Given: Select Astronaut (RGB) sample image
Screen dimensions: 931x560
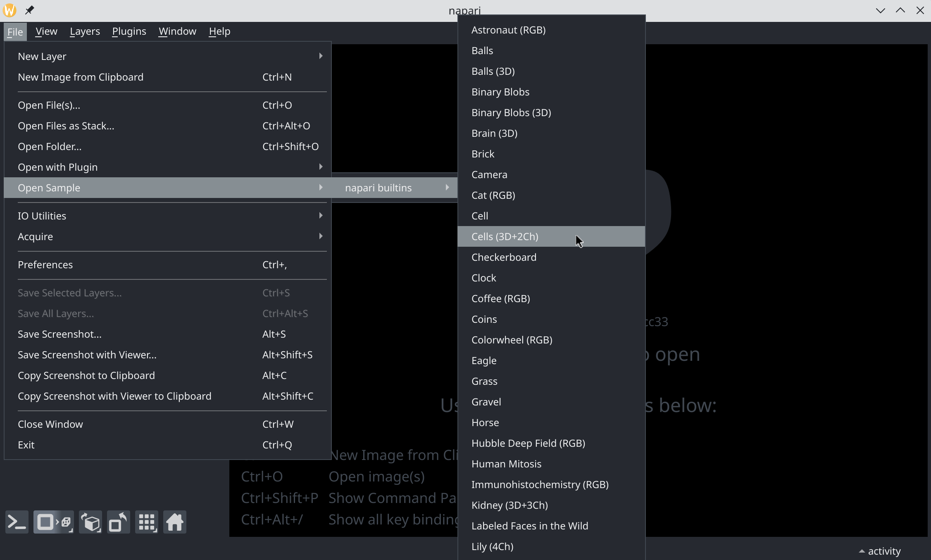Looking at the screenshot, I should pos(508,30).
